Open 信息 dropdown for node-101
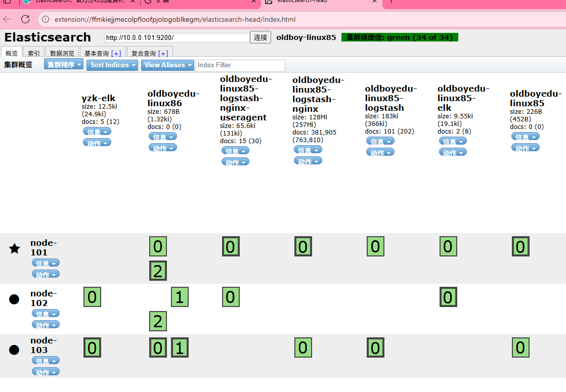The image size is (566, 392). (x=46, y=263)
